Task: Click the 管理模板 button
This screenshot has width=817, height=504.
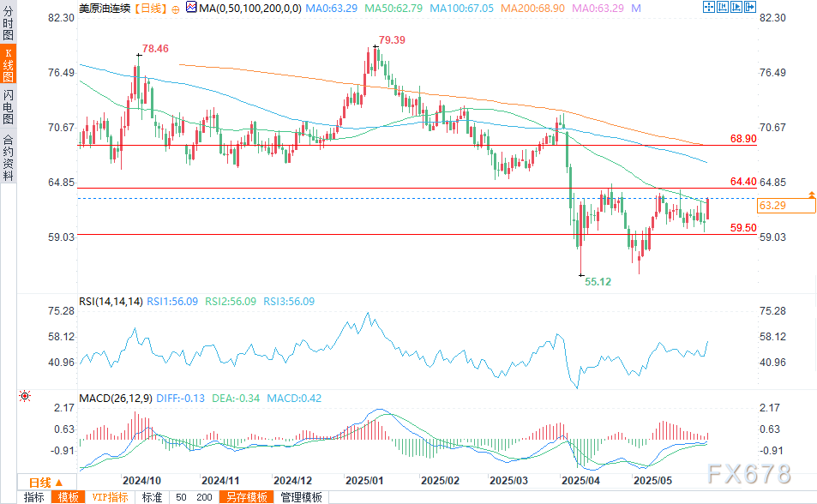Action: click(x=302, y=497)
